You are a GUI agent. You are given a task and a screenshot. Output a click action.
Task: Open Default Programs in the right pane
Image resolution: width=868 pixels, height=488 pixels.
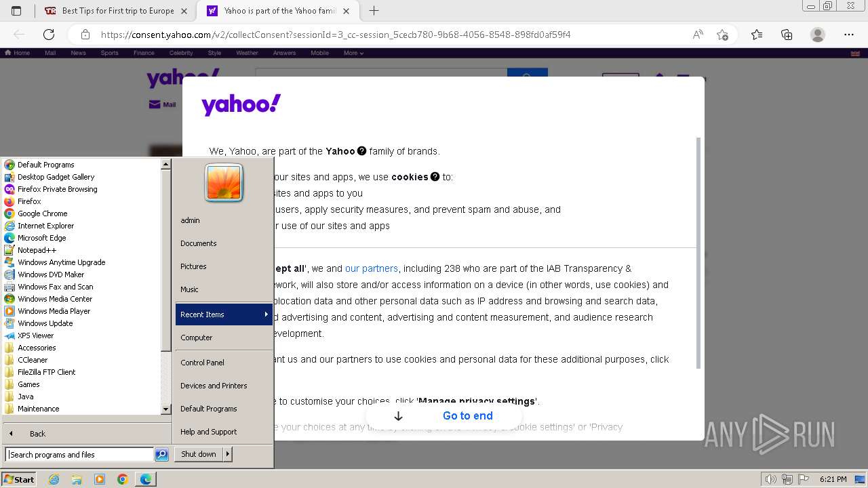pyautogui.click(x=224, y=409)
